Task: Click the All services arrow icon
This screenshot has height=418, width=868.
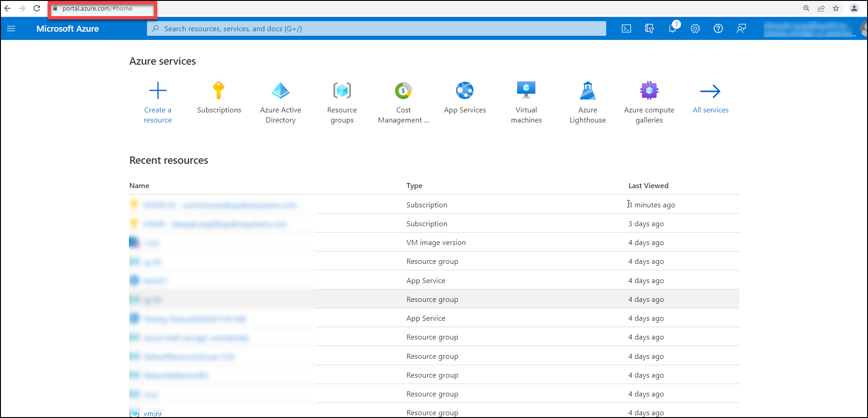Action: coord(710,91)
